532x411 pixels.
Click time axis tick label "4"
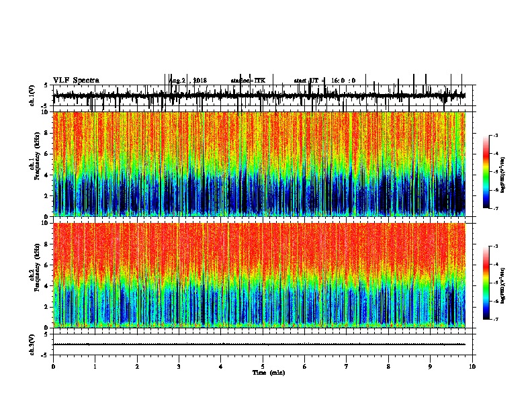(x=221, y=367)
